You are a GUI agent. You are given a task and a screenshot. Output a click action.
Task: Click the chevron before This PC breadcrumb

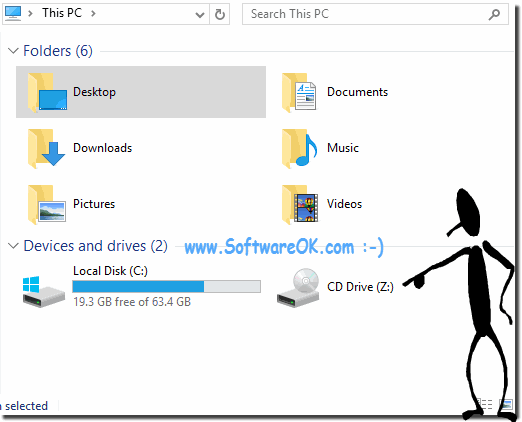tap(30, 14)
